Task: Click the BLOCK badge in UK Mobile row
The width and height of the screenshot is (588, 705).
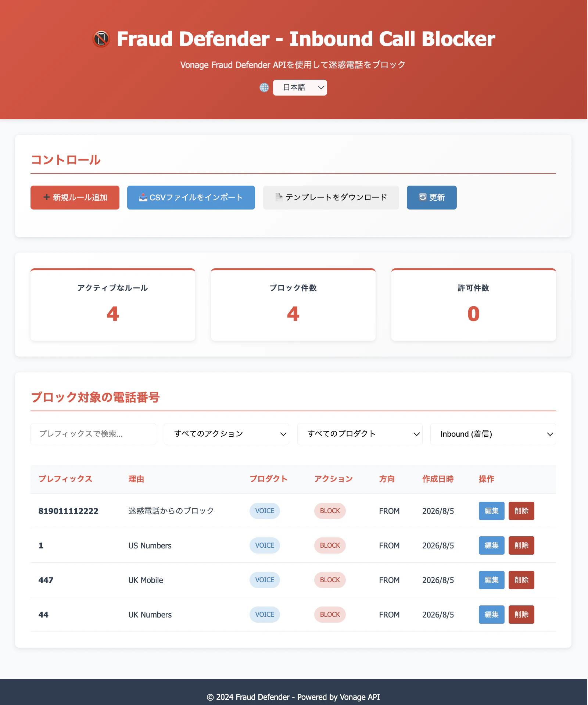Action: pos(330,580)
